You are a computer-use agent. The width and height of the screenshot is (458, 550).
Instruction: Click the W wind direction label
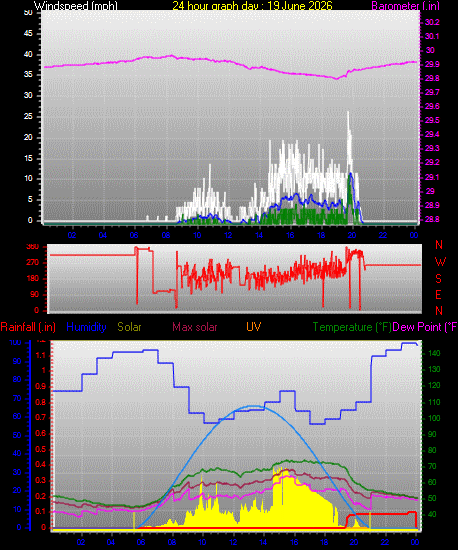(440, 261)
